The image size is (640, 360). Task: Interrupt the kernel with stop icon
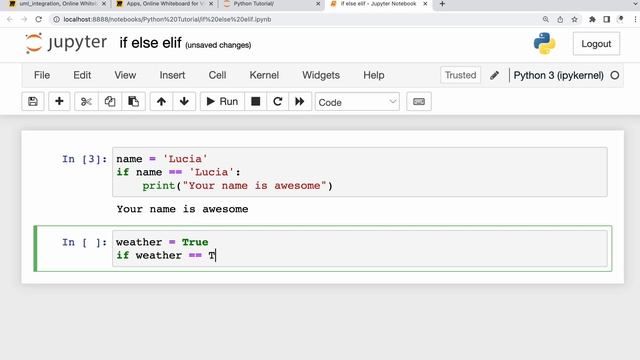point(256,101)
